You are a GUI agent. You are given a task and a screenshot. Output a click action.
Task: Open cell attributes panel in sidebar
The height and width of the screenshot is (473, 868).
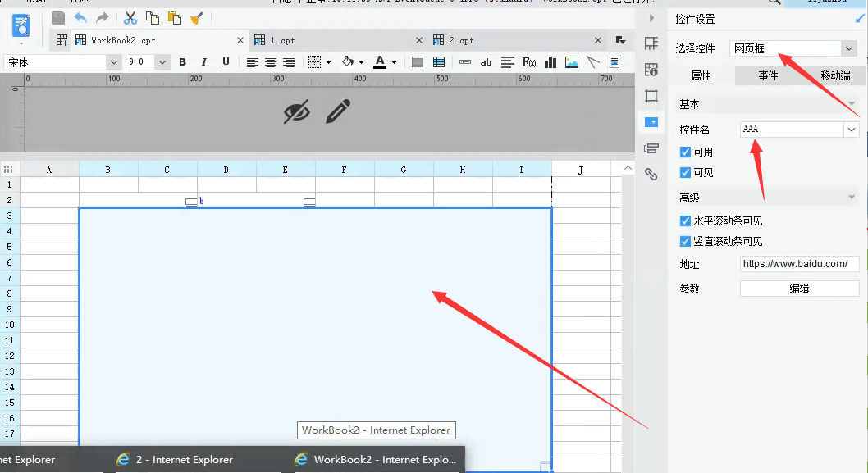tap(651, 70)
